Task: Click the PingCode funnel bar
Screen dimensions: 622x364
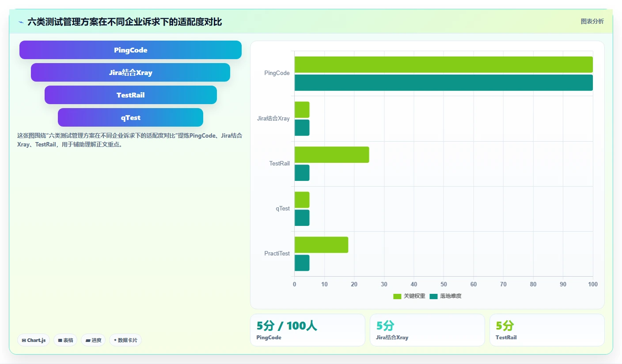Action: (130, 50)
